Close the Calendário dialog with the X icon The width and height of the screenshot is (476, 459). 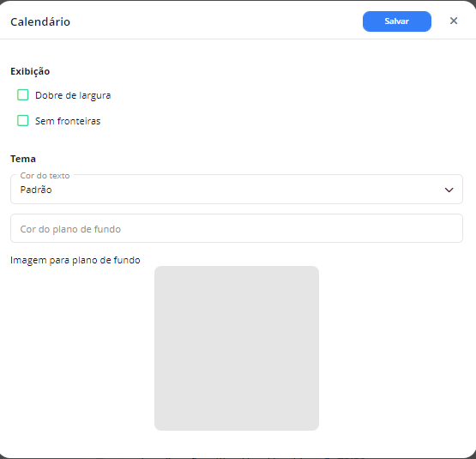tap(454, 21)
